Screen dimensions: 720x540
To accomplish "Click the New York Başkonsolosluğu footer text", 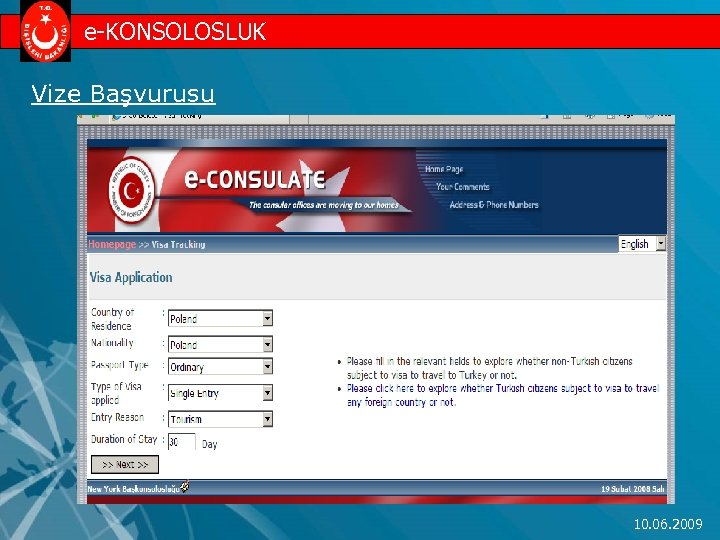I will (134, 489).
